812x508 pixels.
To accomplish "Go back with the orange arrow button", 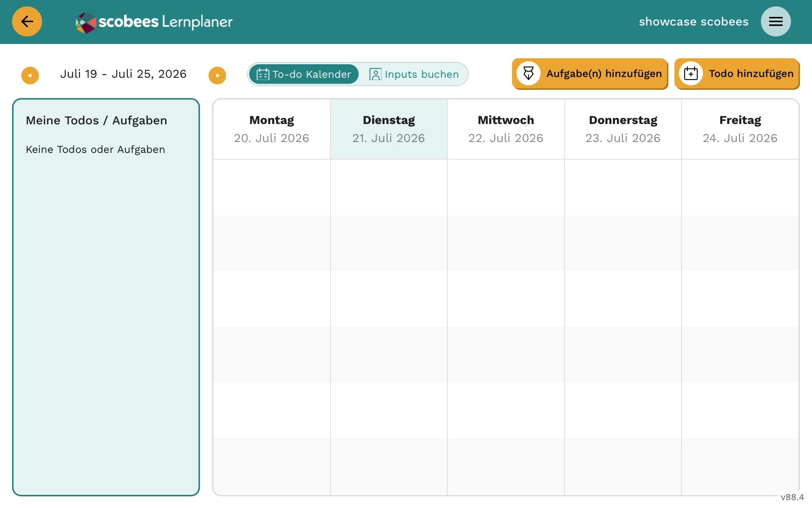I will click(x=27, y=21).
